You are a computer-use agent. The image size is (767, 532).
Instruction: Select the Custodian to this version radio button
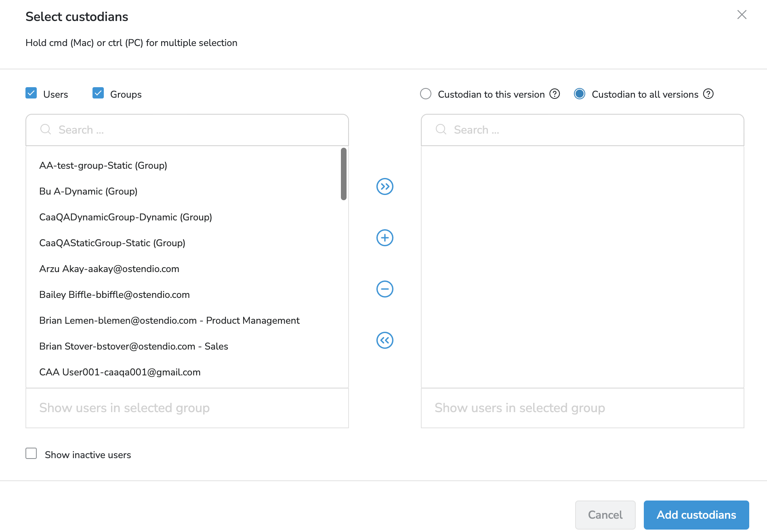pyautogui.click(x=425, y=94)
